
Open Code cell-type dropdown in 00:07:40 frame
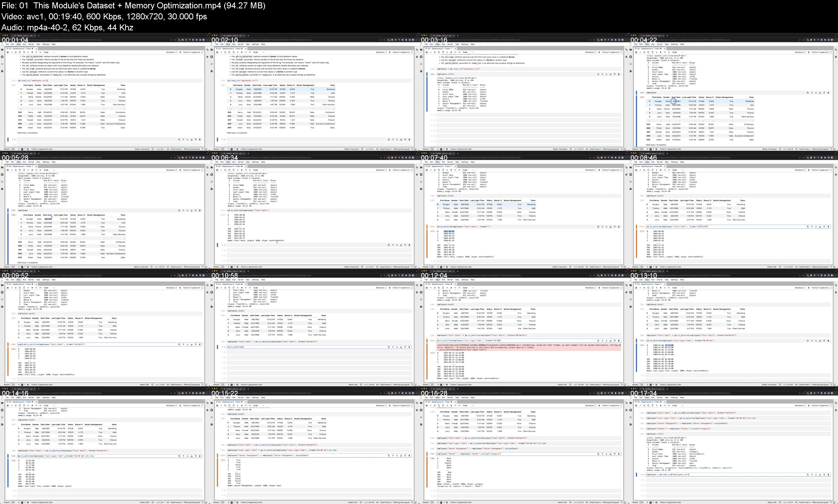(x=468, y=170)
